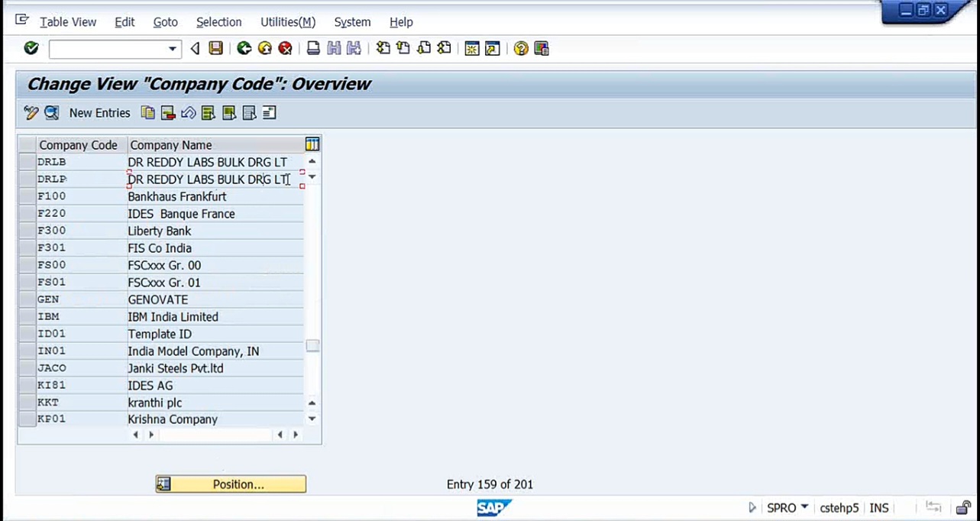Click 'IBM India Limited' company name cell
Viewport: 980px width, 521px height.
[x=215, y=316]
